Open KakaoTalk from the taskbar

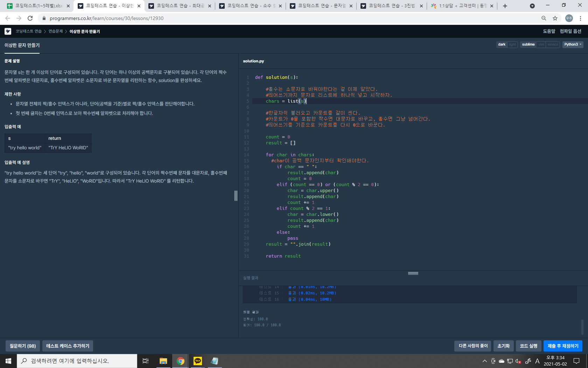(x=198, y=361)
